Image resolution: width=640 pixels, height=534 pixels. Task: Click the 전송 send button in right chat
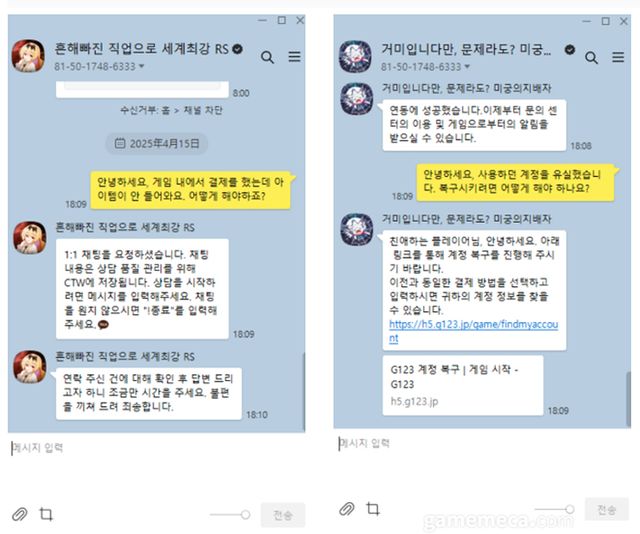607,509
